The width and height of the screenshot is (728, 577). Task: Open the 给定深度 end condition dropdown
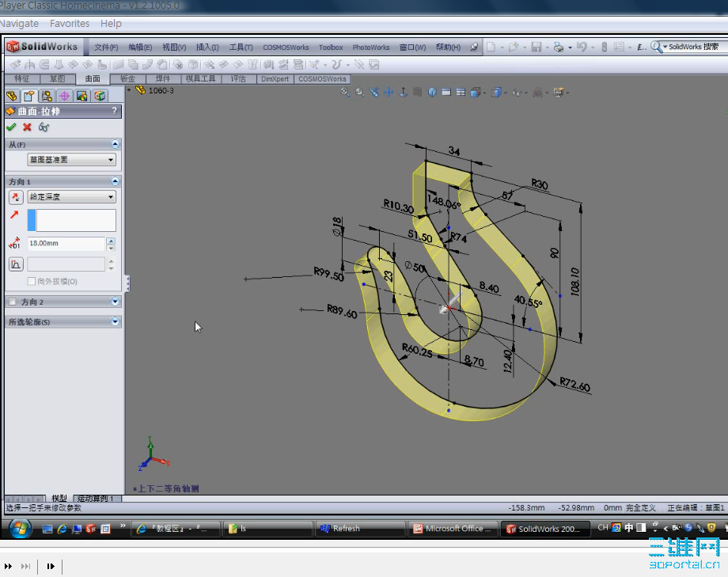71,197
